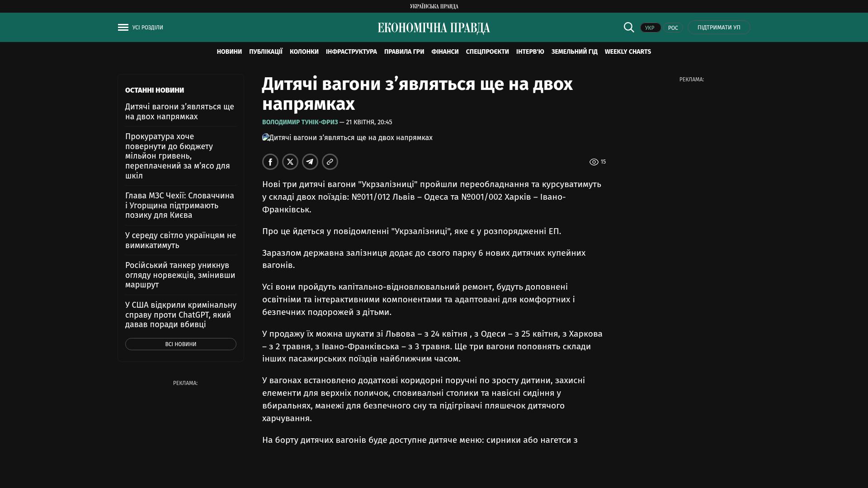Open the Новини menu section
Image resolution: width=868 pixels, height=488 pixels.
229,52
